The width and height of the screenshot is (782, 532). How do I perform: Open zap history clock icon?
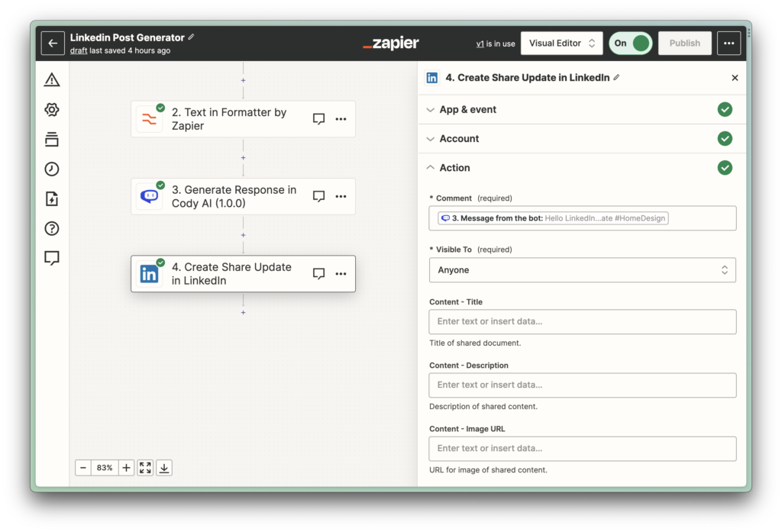[52, 169]
